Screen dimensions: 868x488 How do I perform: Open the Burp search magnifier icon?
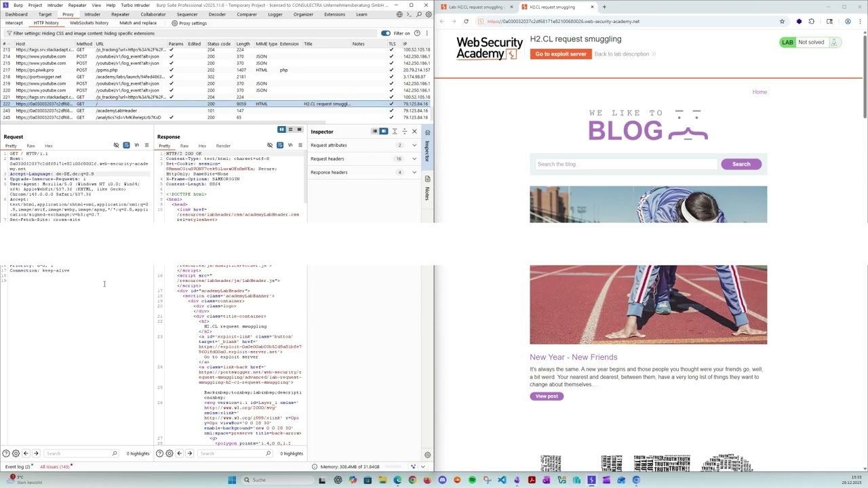(x=418, y=14)
